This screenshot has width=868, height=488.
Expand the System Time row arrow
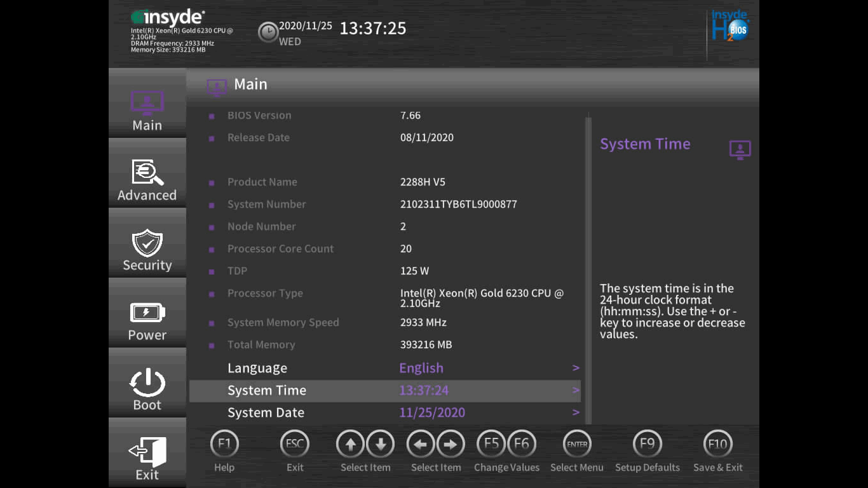point(575,390)
